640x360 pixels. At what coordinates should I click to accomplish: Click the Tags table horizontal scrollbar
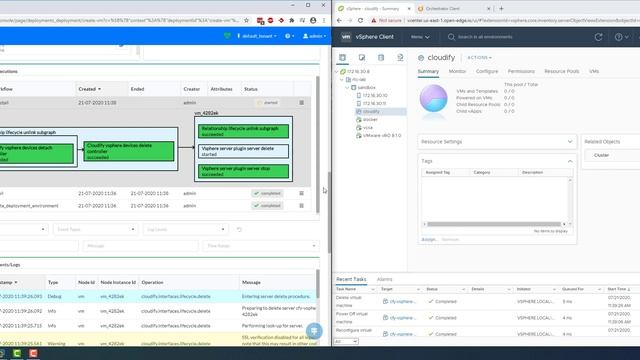[493, 224]
